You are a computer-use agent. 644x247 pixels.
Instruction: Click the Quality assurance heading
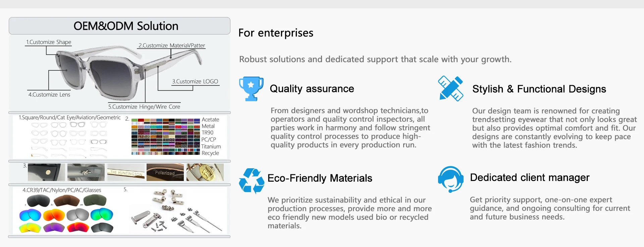[312, 89]
